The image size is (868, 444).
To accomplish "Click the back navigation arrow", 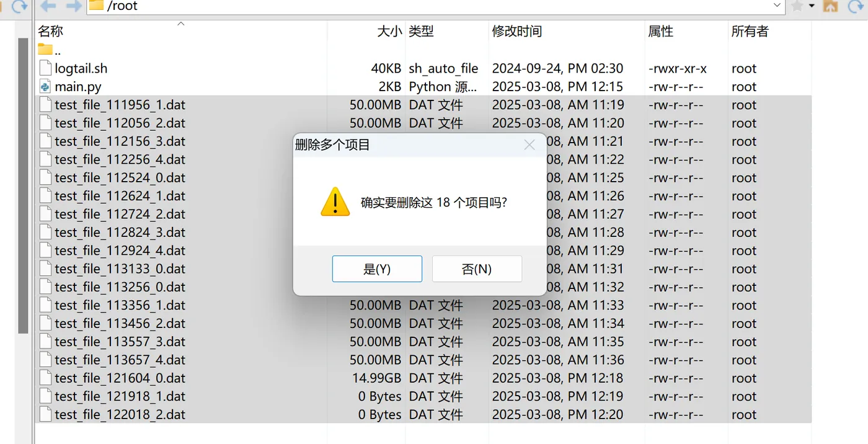I will (x=48, y=6).
